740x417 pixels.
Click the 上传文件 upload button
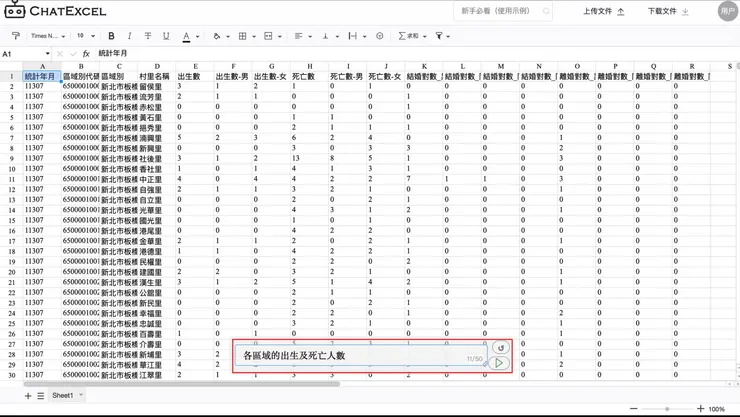coord(604,11)
